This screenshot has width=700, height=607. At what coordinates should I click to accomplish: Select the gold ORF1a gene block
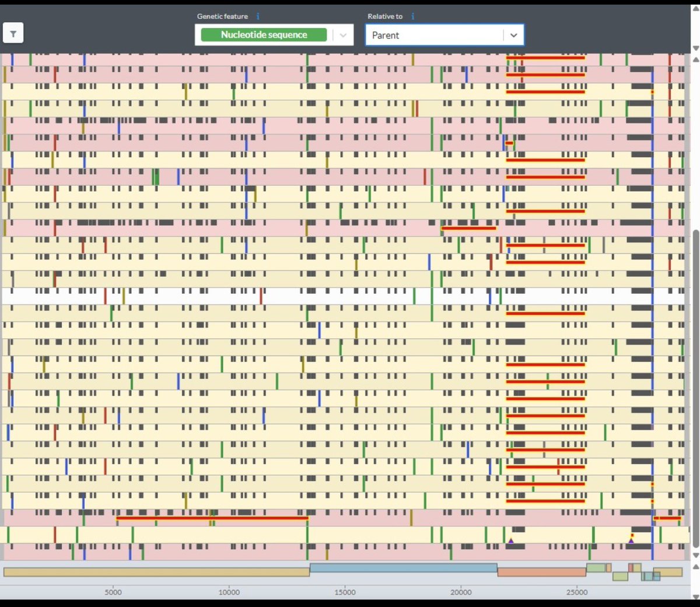click(x=156, y=572)
